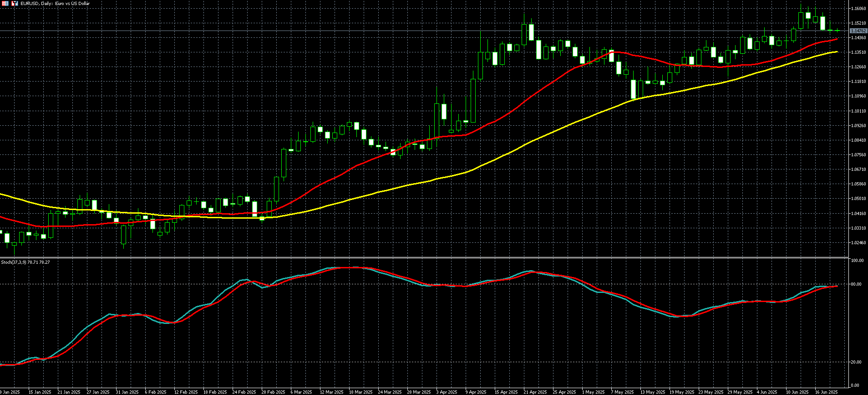Image resolution: width=868 pixels, height=395 pixels.
Task: Open the Depth of Market icon
Action: click(x=5, y=3)
